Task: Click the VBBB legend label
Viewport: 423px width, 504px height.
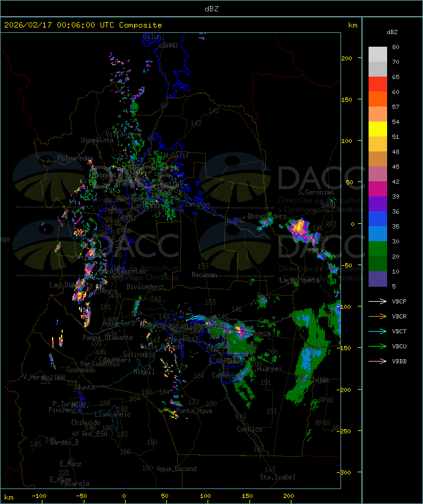Action: 399,362
